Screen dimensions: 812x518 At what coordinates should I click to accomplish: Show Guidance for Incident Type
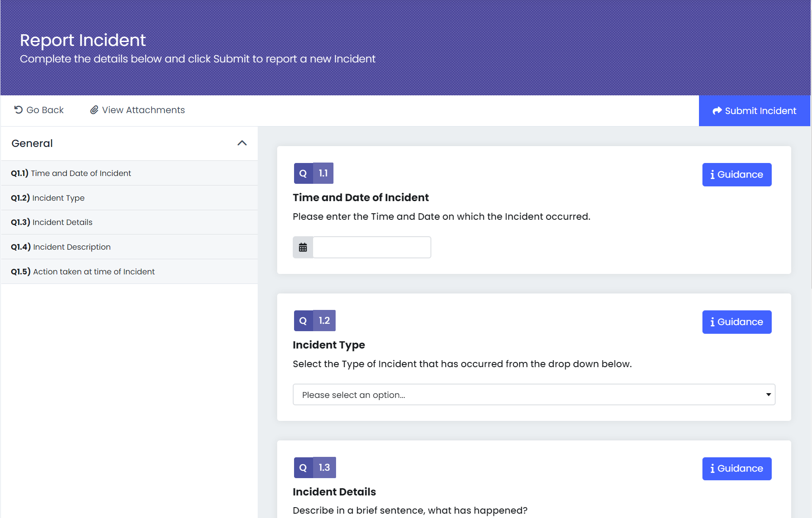click(737, 322)
